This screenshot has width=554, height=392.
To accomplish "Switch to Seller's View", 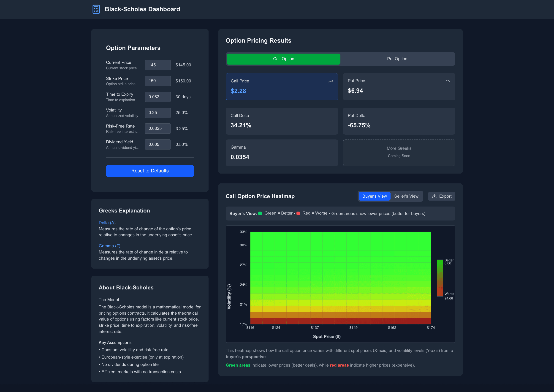I will tap(406, 196).
